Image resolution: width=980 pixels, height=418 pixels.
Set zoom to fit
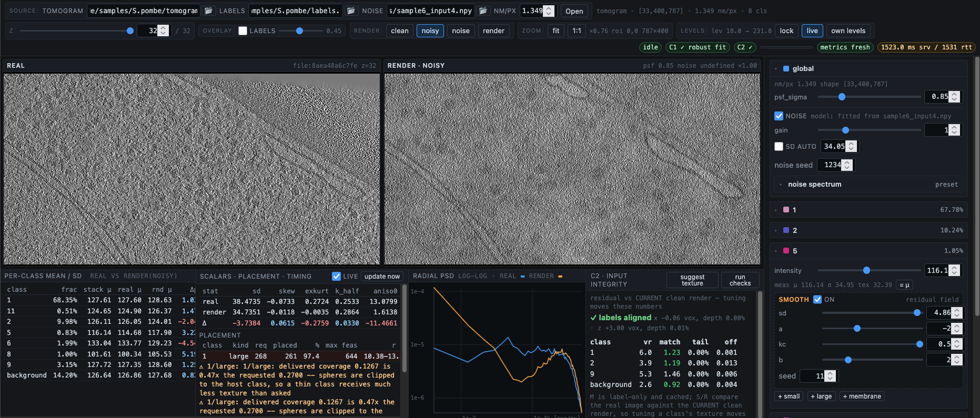coord(556,30)
